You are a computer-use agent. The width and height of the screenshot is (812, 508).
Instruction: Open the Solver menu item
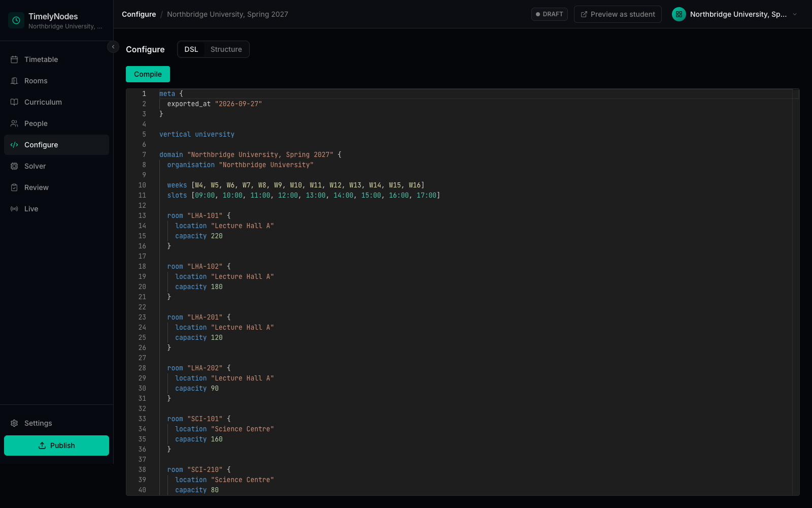tap(56, 166)
